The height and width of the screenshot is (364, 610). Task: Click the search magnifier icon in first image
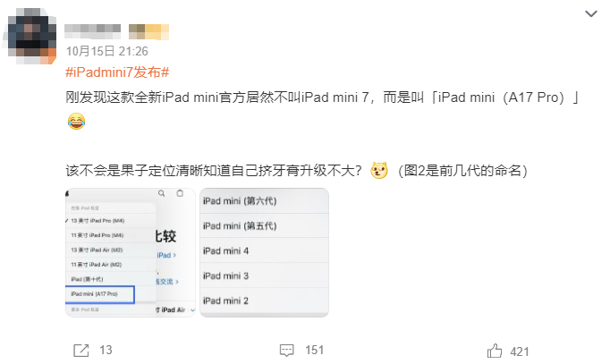tap(162, 193)
